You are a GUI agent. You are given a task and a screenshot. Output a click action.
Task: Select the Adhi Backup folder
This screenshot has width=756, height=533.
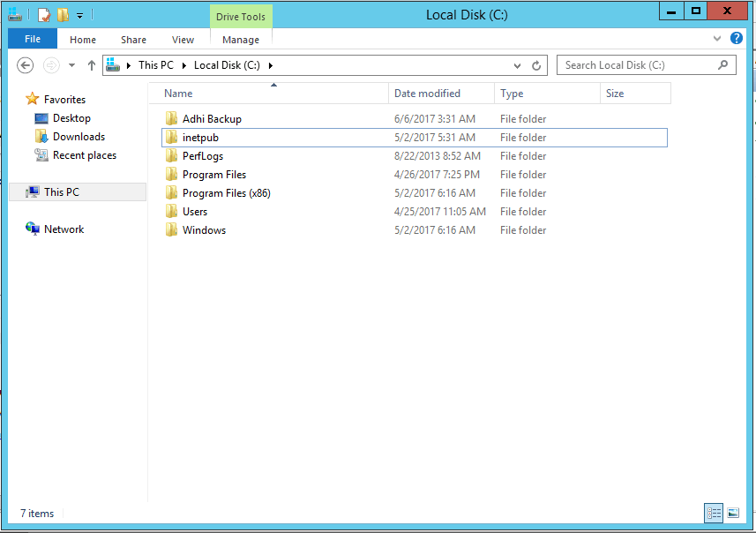[x=415, y=118]
